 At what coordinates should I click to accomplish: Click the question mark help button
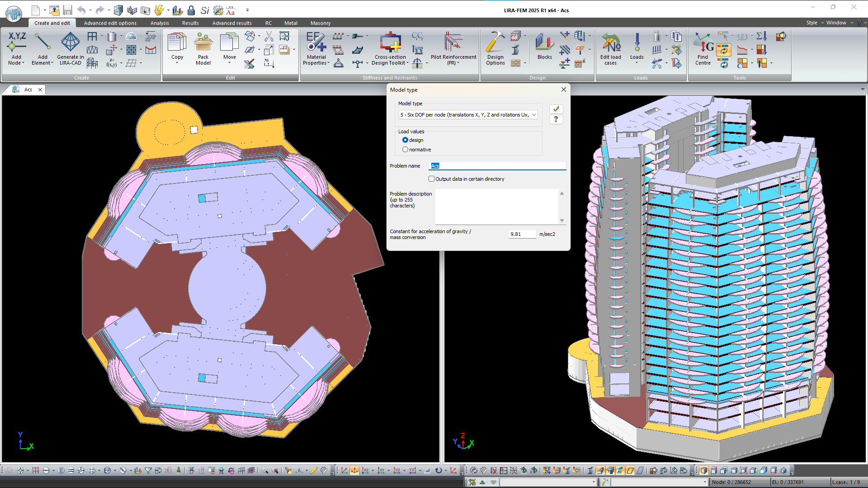pyautogui.click(x=556, y=119)
